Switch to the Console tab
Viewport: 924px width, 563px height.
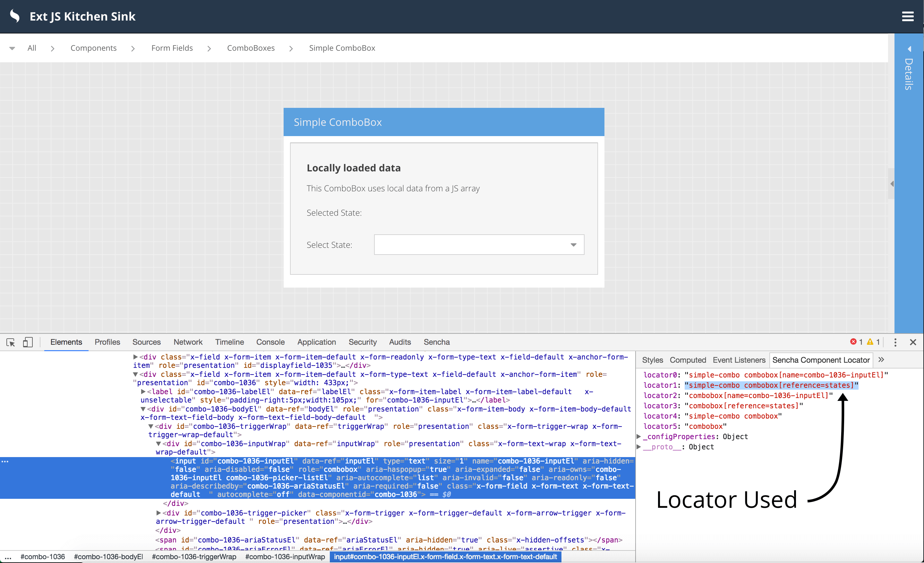point(270,342)
